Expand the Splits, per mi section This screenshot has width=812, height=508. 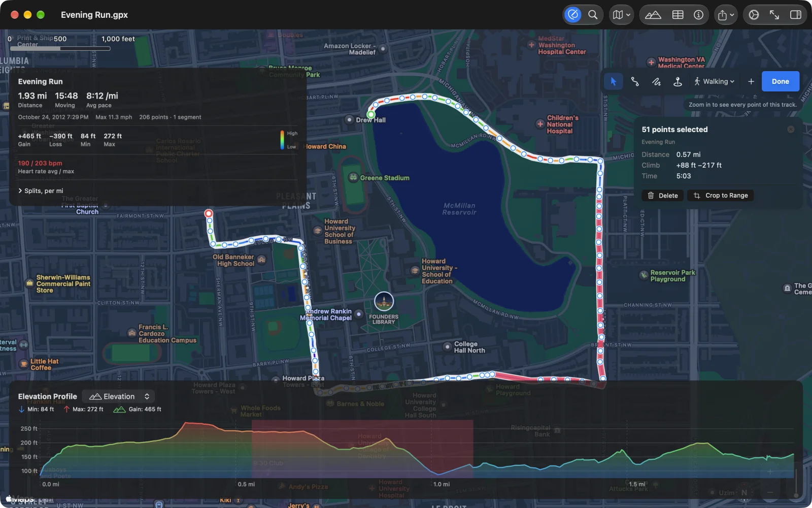[41, 190]
